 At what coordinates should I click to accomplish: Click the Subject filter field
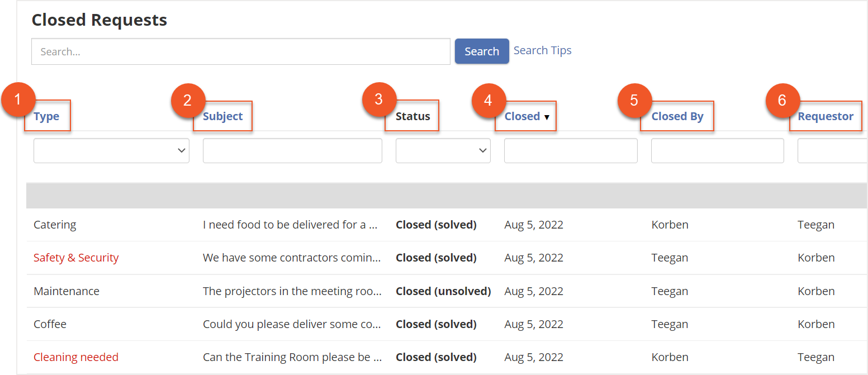(x=292, y=150)
